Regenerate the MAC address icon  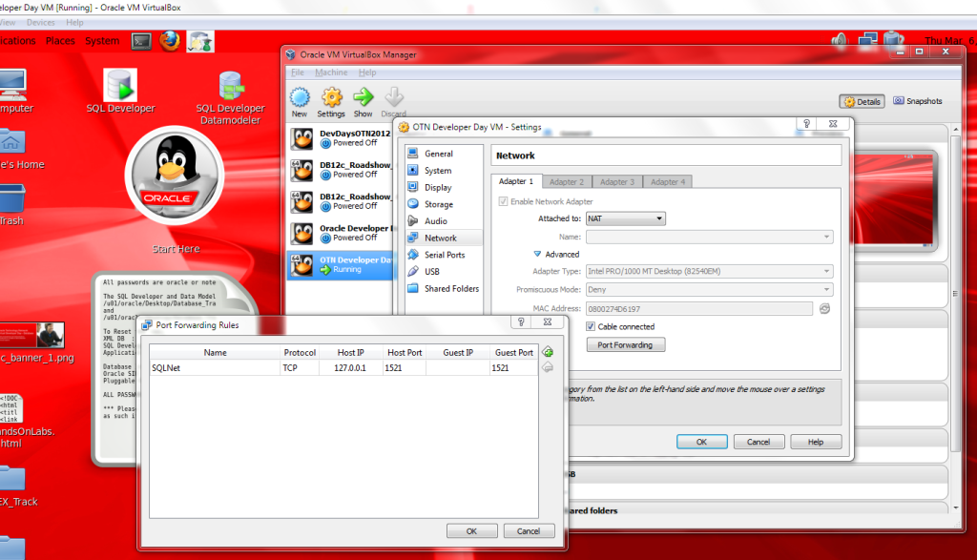(x=824, y=308)
